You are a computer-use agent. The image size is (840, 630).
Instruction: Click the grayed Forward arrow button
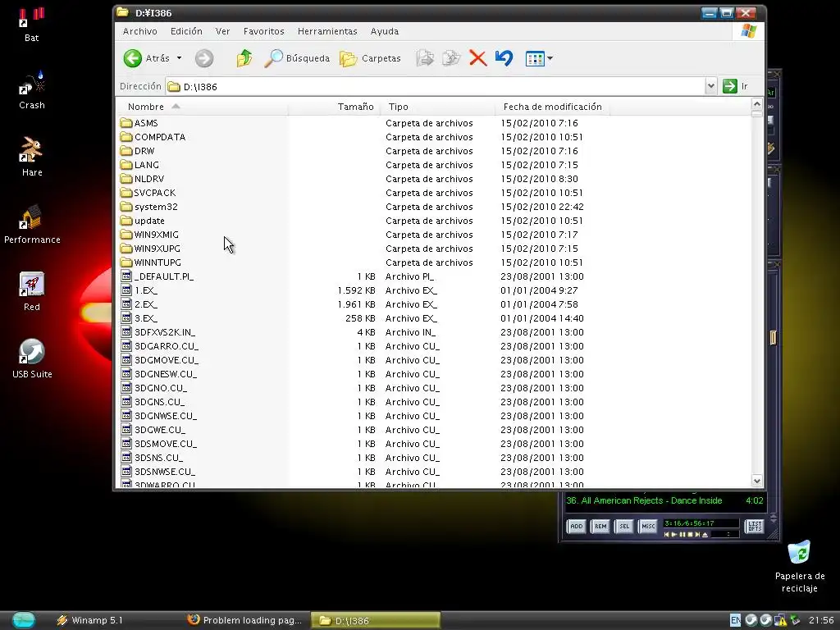click(204, 58)
